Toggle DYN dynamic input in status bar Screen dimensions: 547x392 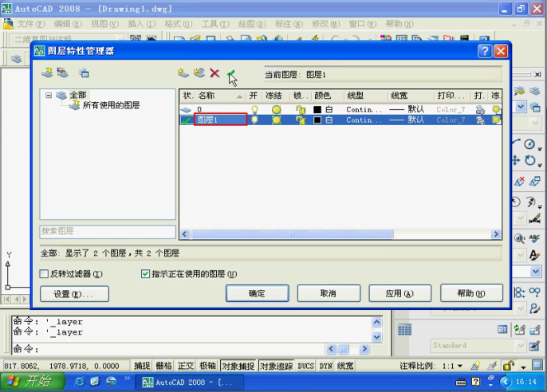[x=325, y=366]
